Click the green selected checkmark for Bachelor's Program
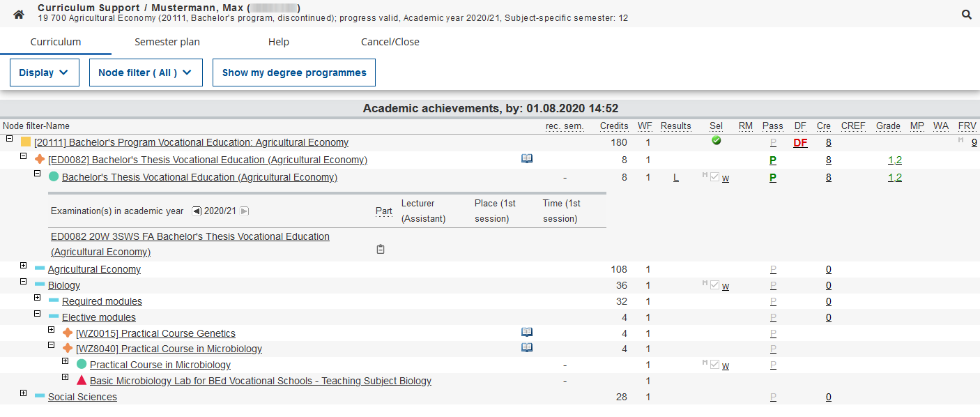 (x=716, y=141)
